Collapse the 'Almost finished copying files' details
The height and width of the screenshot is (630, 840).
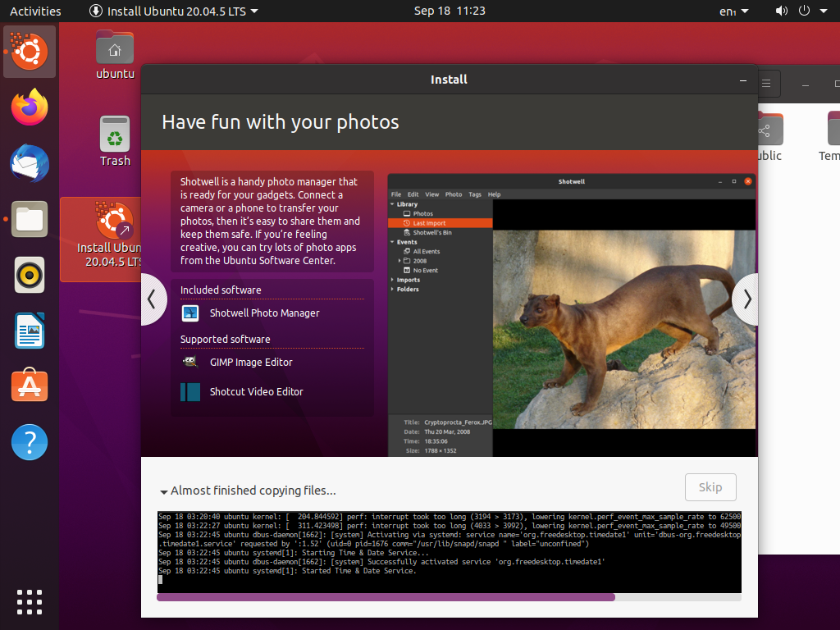[x=164, y=491]
